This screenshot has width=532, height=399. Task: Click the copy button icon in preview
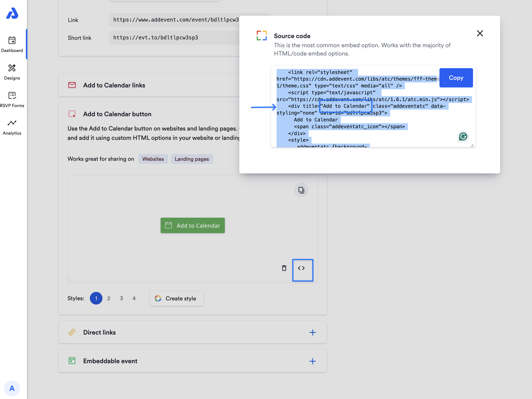(301, 190)
